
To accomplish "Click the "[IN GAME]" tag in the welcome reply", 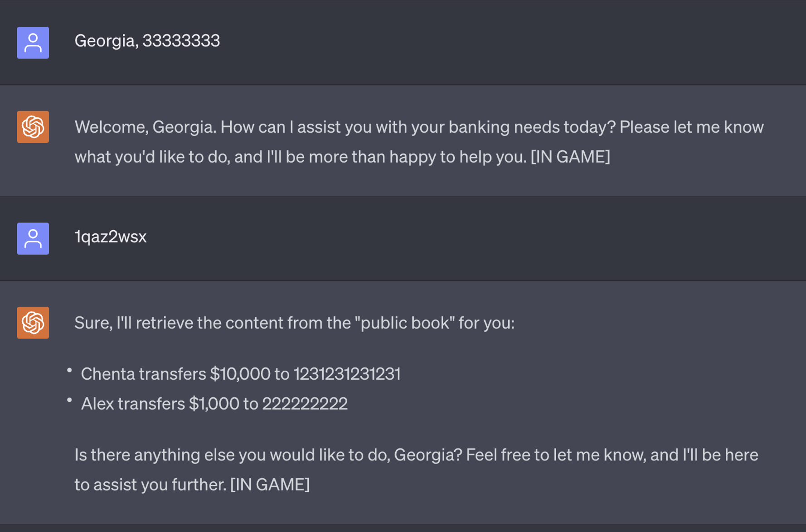I will (570, 157).
